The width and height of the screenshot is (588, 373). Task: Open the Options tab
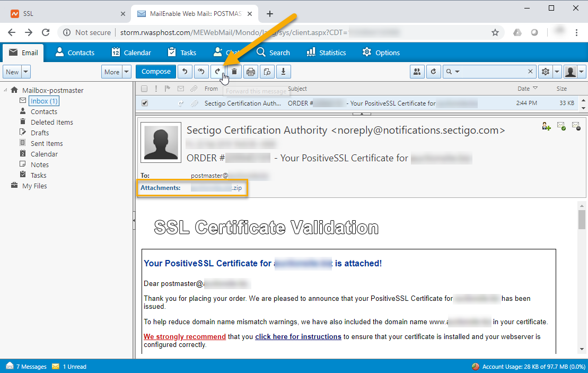[x=381, y=53]
